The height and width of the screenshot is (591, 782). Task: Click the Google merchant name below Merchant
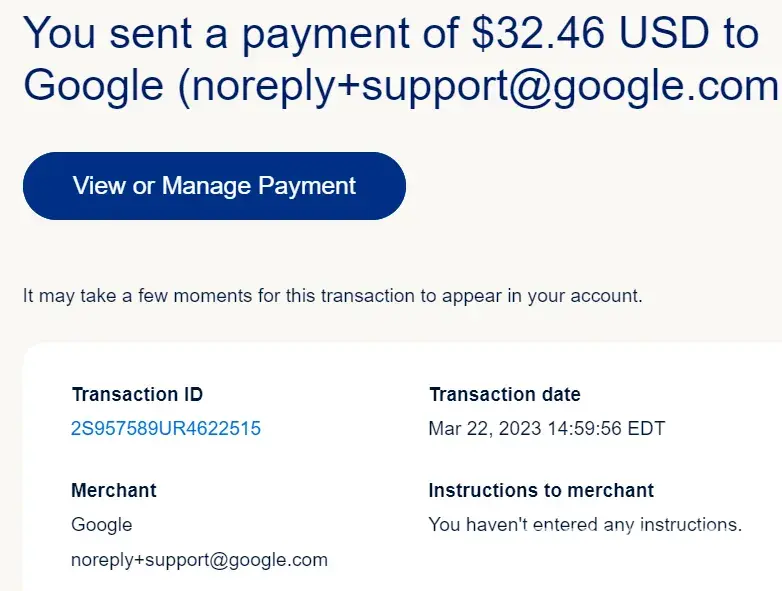101,525
